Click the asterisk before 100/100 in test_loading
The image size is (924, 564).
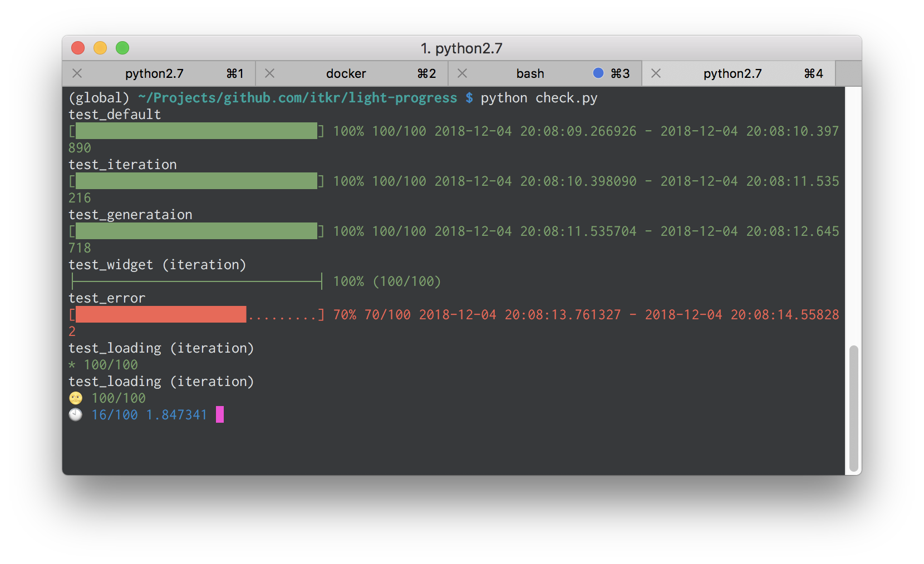click(x=71, y=365)
